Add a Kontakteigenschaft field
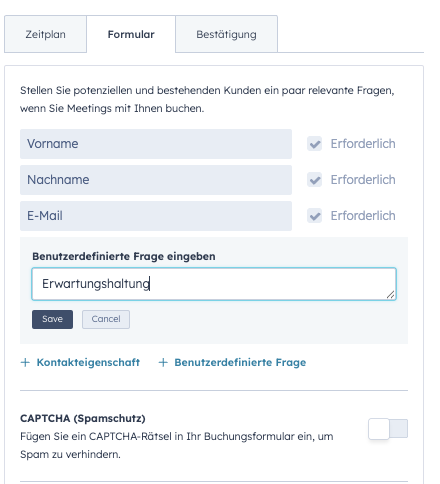The height and width of the screenshot is (484, 440). pyautogui.click(x=80, y=362)
